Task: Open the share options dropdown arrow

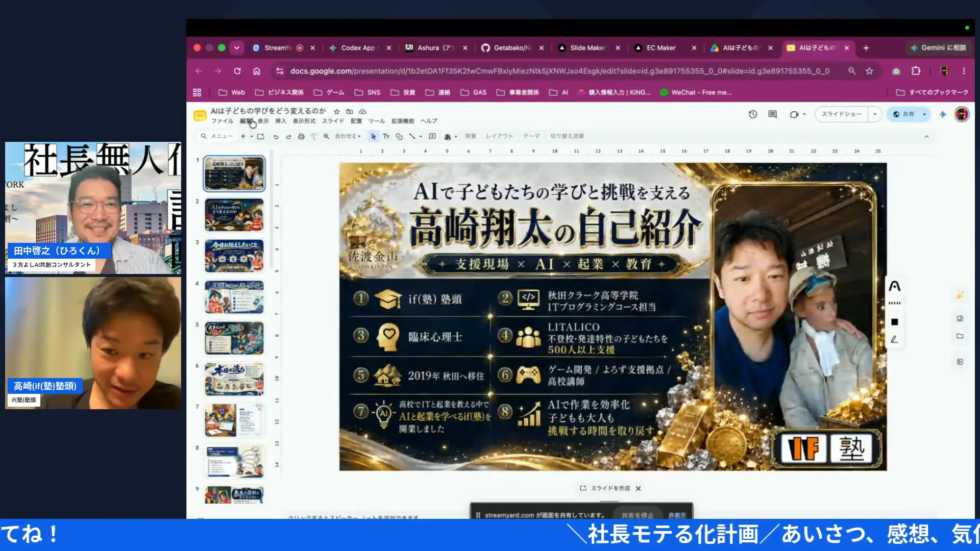Action: [924, 114]
